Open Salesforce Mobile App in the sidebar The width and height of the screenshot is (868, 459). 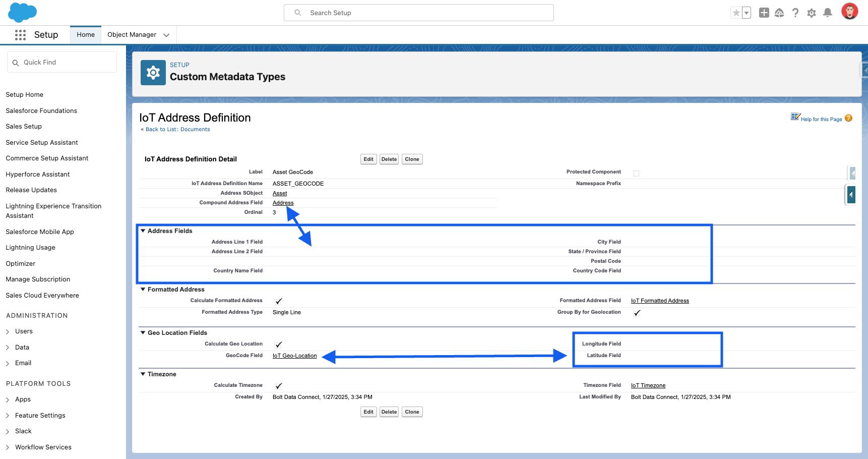click(x=40, y=232)
